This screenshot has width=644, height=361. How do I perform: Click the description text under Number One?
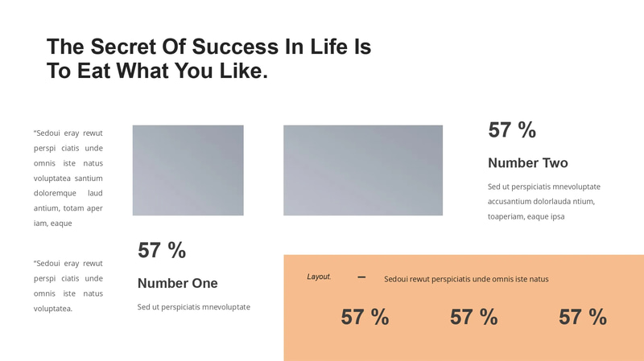click(194, 307)
